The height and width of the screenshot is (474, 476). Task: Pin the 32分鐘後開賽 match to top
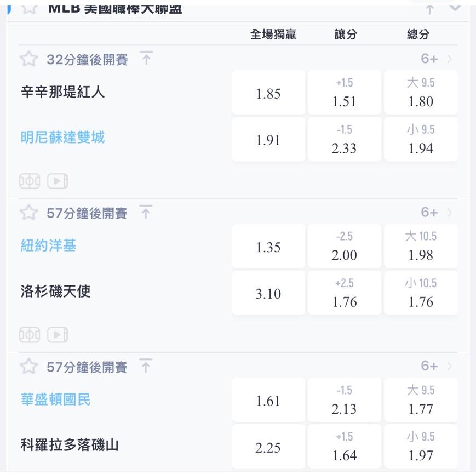tap(146, 58)
